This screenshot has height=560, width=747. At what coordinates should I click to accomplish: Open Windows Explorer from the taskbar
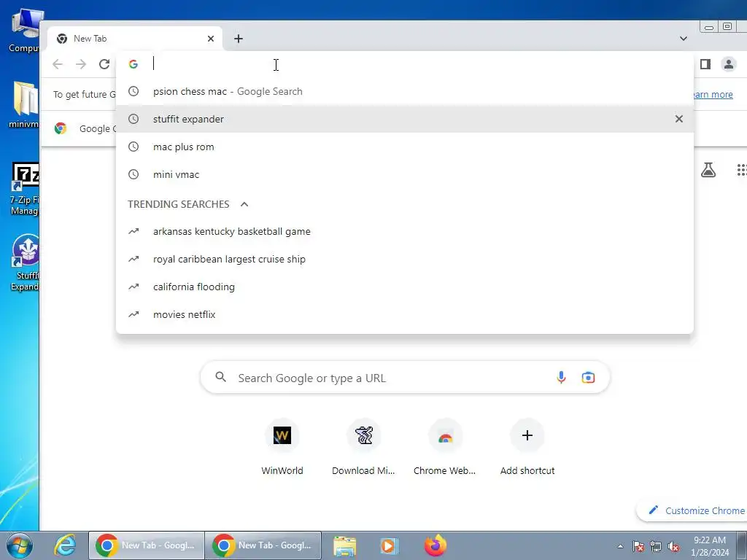point(344,545)
